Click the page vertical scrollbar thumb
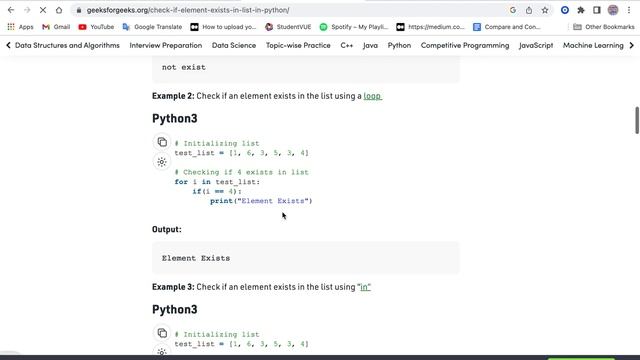The height and width of the screenshot is (360, 640). [637, 120]
